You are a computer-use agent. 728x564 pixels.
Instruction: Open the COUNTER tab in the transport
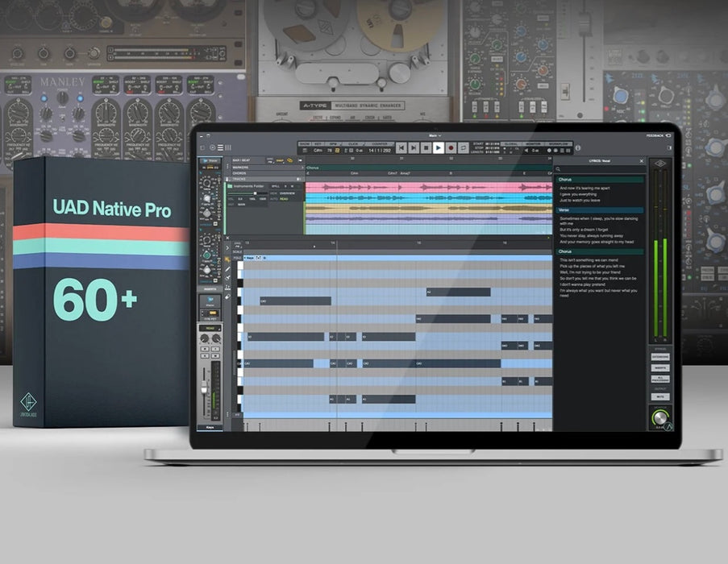click(380, 143)
